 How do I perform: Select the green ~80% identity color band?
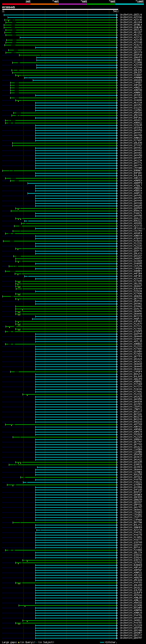coord(101,4)
